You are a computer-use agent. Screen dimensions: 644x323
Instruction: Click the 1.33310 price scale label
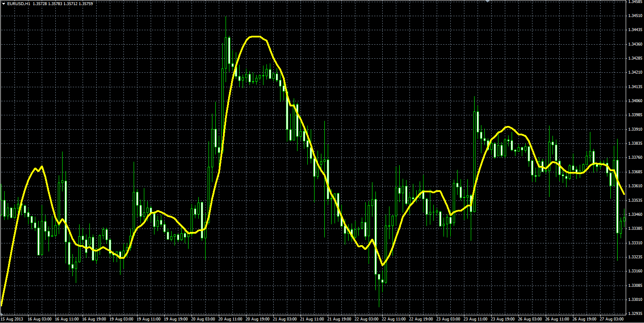[635, 243]
